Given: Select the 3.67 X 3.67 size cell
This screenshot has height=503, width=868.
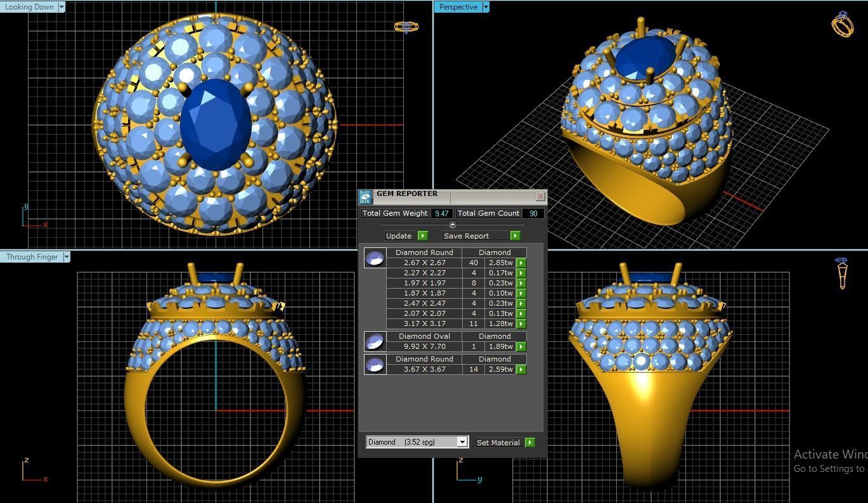Looking at the screenshot, I should (424, 369).
